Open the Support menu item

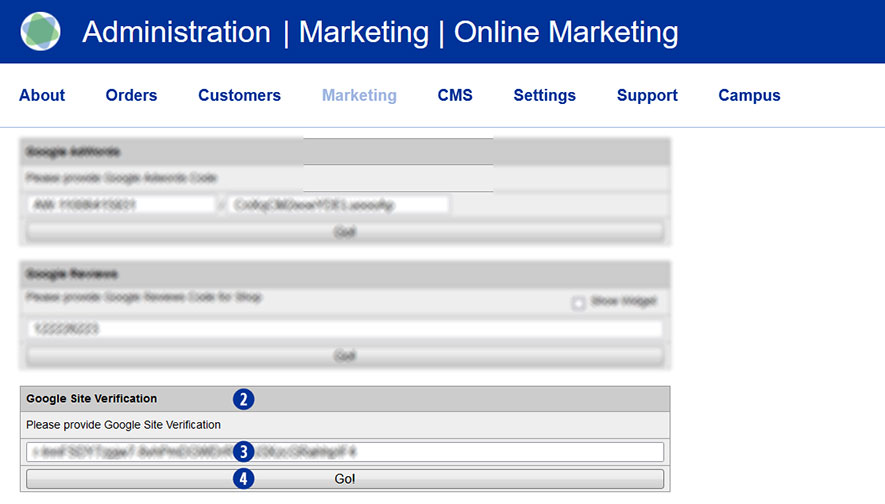tap(647, 96)
